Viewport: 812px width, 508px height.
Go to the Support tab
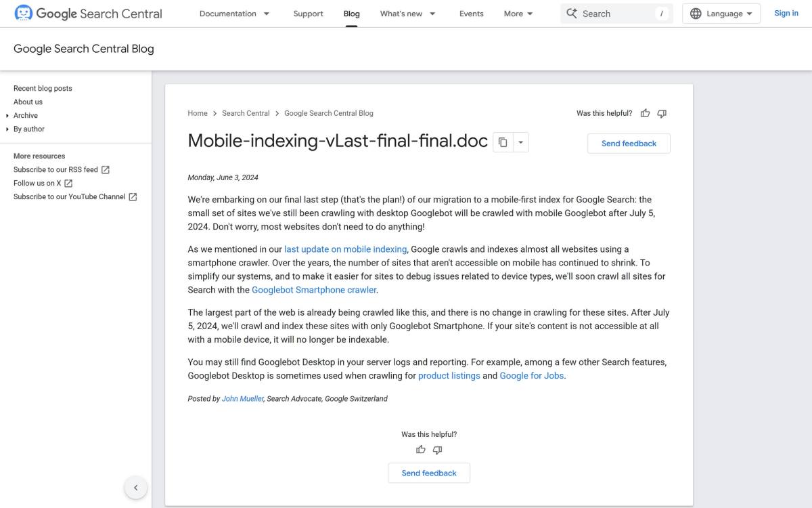[308, 14]
